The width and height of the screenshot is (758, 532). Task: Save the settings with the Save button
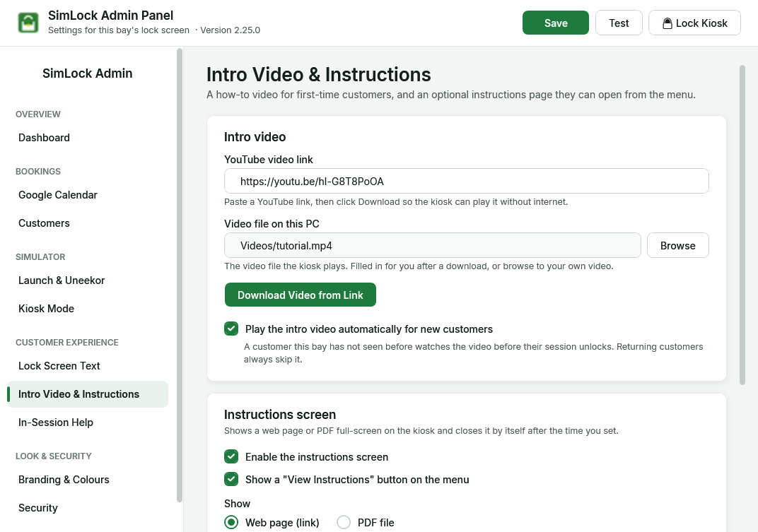pyautogui.click(x=556, y=23)
